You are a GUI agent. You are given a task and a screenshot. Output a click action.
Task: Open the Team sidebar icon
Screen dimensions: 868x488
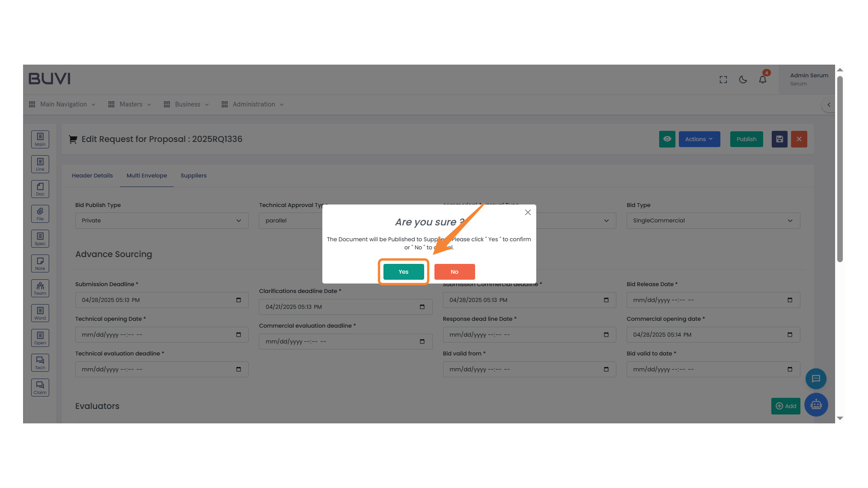(40, 288)
